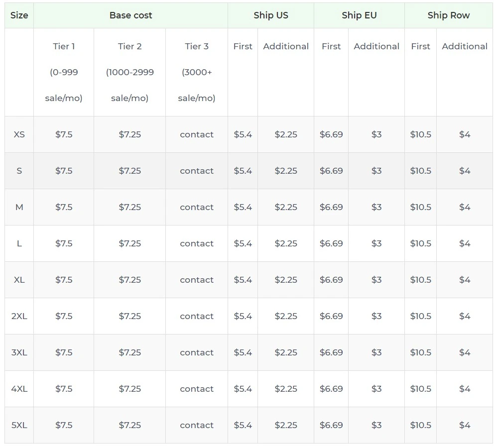Click the contact link in the M row
This screenshot has width=497, height=448.
coord(196,207)
